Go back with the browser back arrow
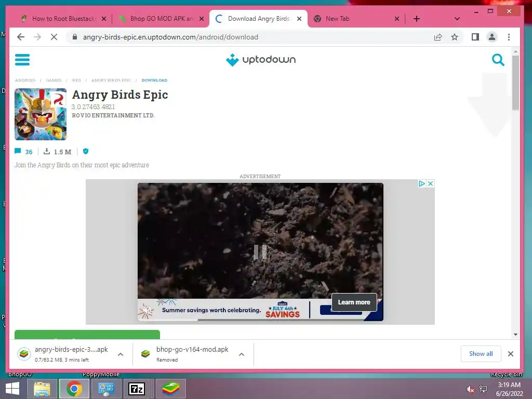This screenshot has height=399, width=532. pyautogui.click(x=21, y=37)
